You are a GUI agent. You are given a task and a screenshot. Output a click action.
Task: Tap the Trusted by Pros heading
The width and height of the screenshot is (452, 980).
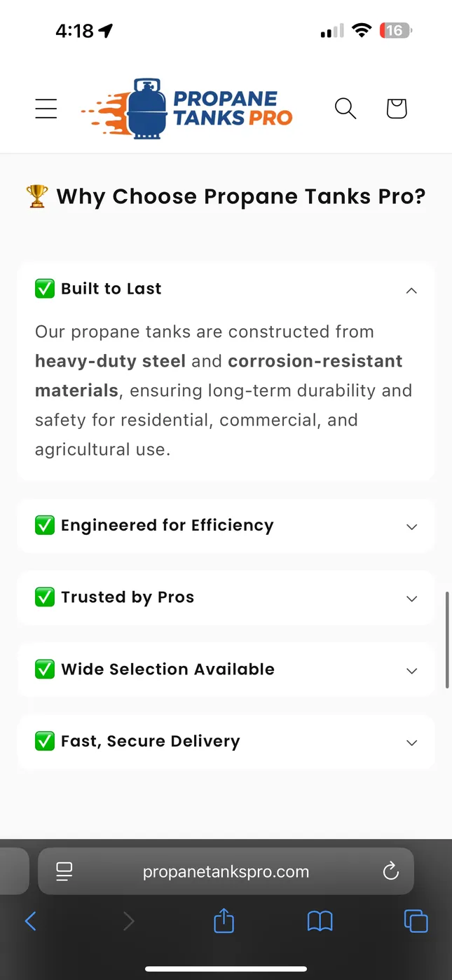pos(127,597)
